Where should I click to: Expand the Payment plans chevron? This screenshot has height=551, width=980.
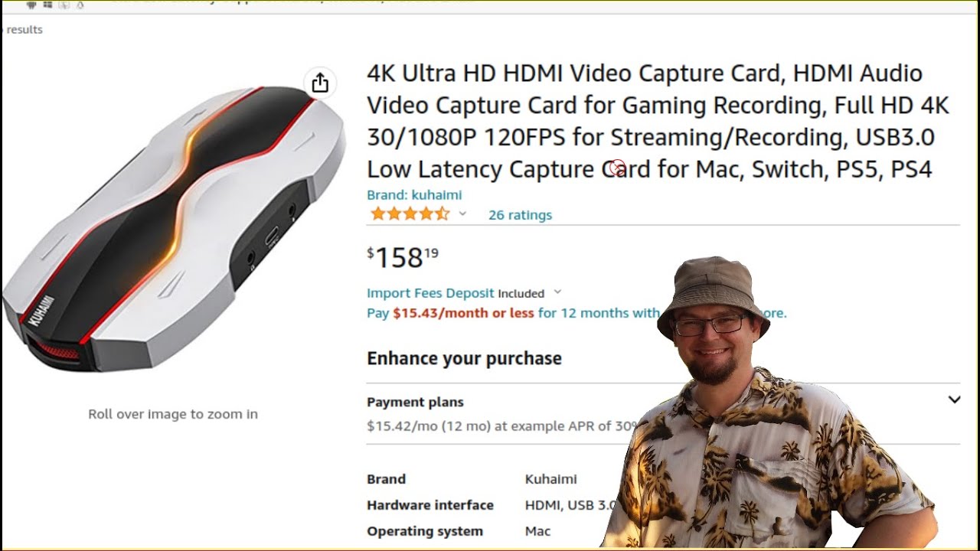[954, 399]
